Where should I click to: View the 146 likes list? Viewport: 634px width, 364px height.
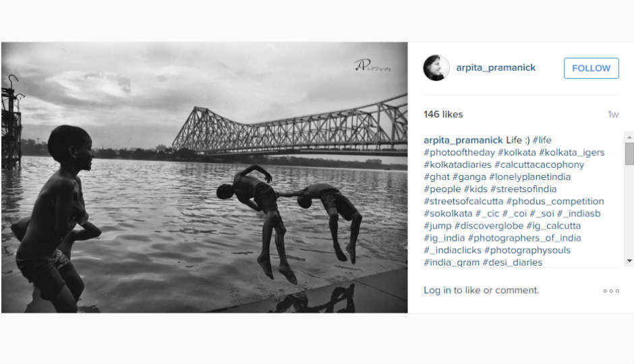(x=443, y=115)
